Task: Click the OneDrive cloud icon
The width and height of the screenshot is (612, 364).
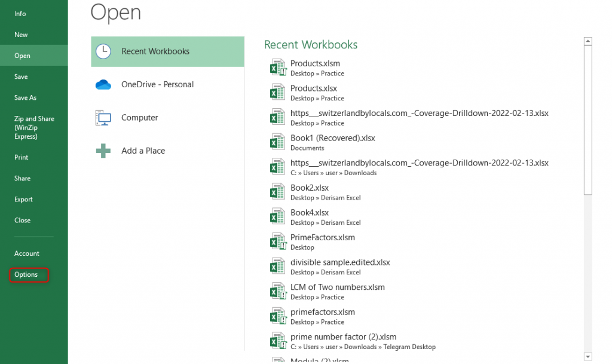Action: click(103, 85)
